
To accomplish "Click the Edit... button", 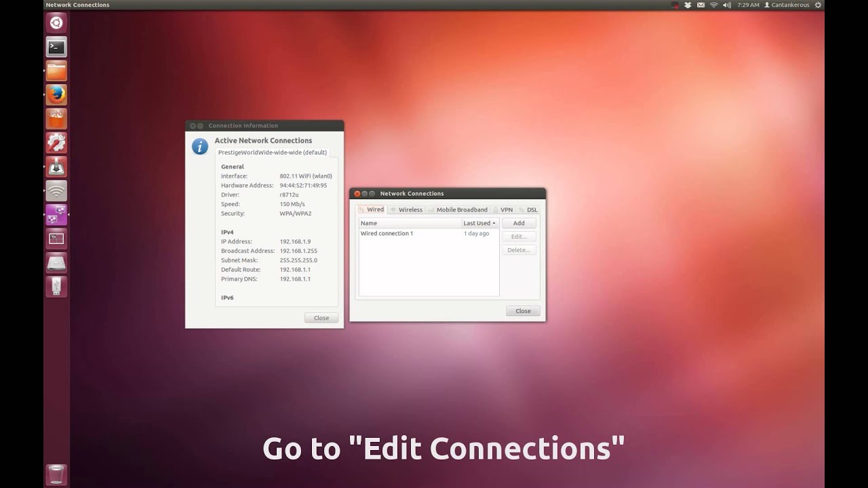I will [519, 237].
